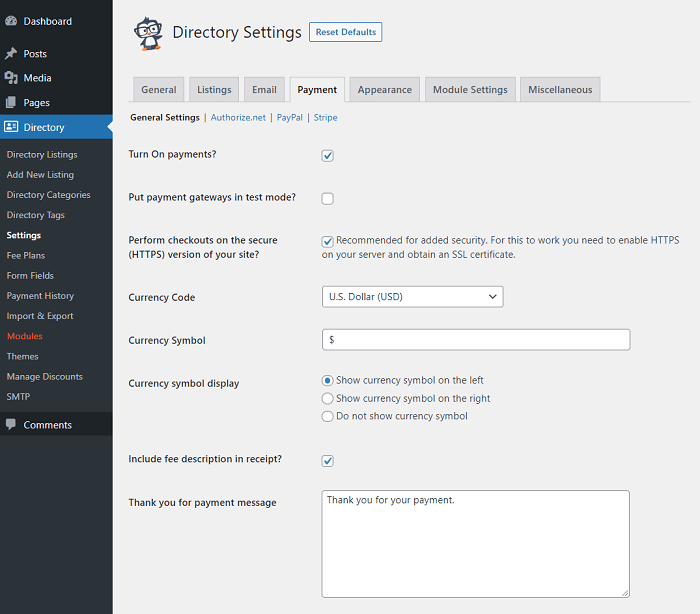Open the Currency Code dropdown
Screen dimensions: 700x614
(412, 297)
